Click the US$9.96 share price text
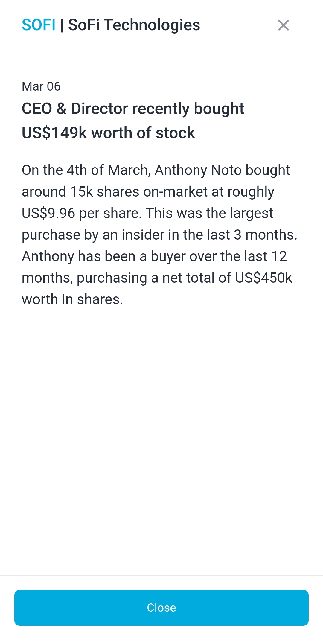The height and width of the screenshot is (644, 323). tap(48, 213)
